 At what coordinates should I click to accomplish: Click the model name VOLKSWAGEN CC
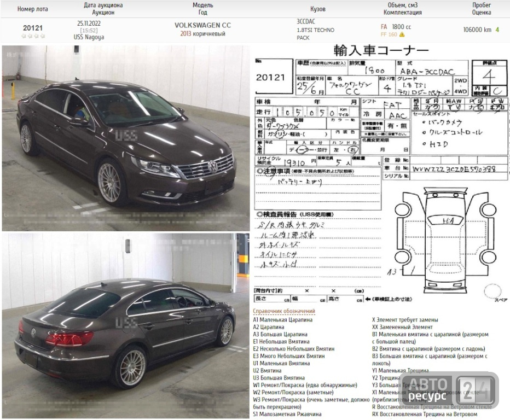[x=202, y=25]
